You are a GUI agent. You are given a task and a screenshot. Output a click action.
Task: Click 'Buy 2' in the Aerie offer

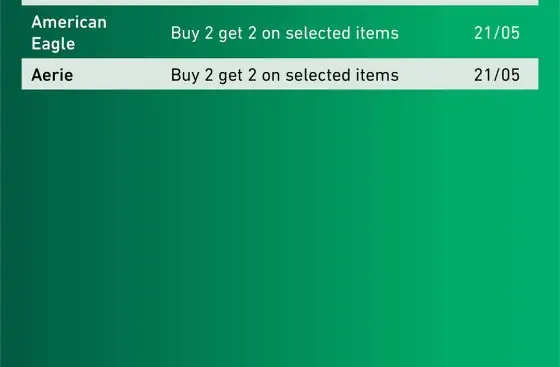pyautogui.click(x=192, y=76)
